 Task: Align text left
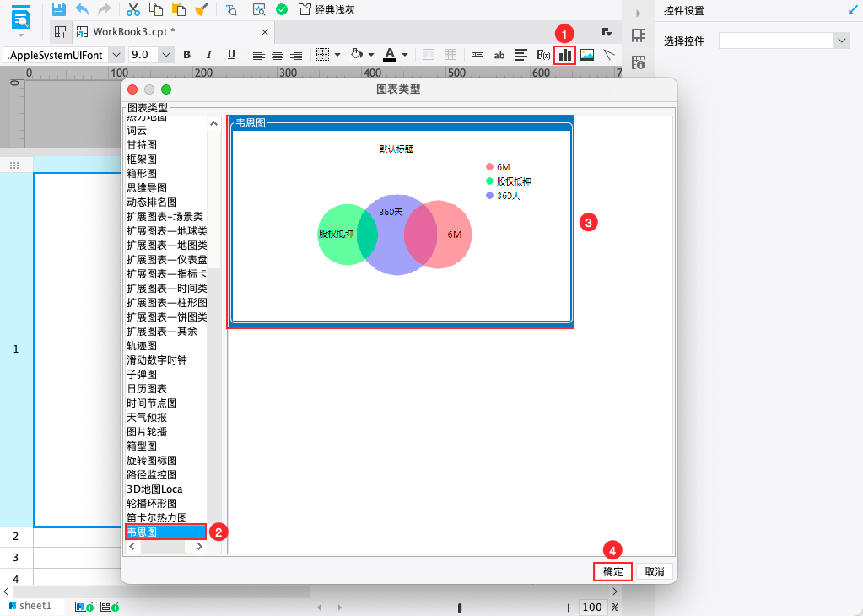[x=259, y=55]
